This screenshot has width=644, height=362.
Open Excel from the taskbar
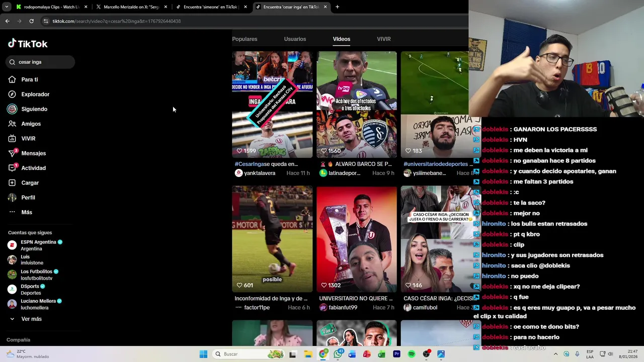tap(382, 354)
